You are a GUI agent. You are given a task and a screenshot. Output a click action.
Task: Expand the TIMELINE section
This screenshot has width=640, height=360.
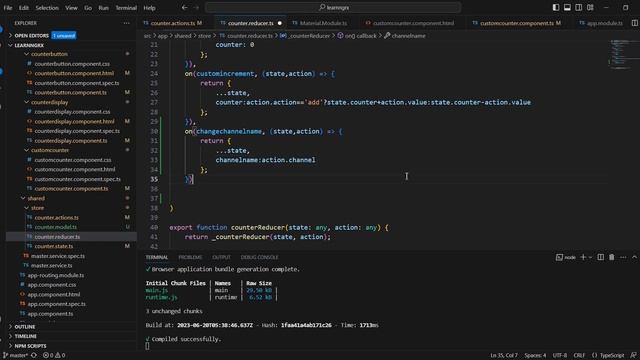pyautogui.click(x=26, y=336)
